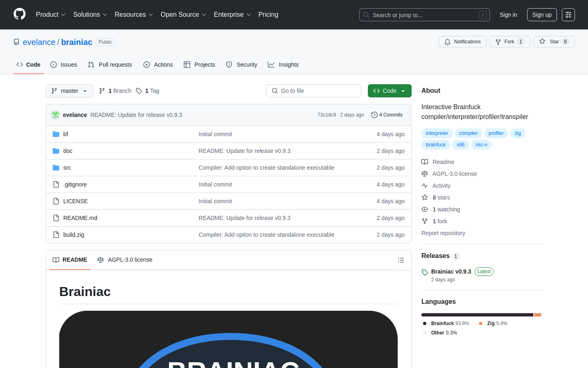The image size is (588, 368).
Task: Click the src folder icon
Action: click(x=56, y=168)
